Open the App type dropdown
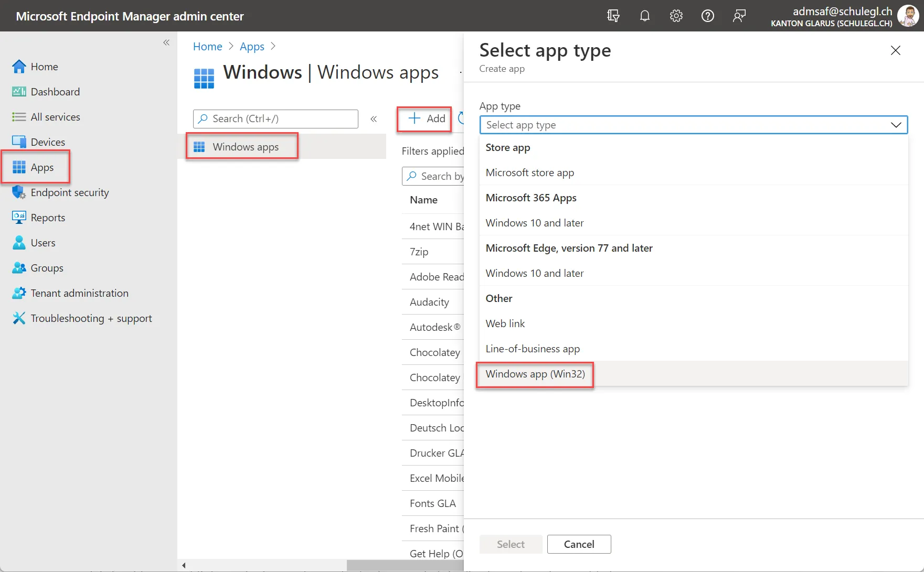The image size is (924, 572). tap(694, 125)
